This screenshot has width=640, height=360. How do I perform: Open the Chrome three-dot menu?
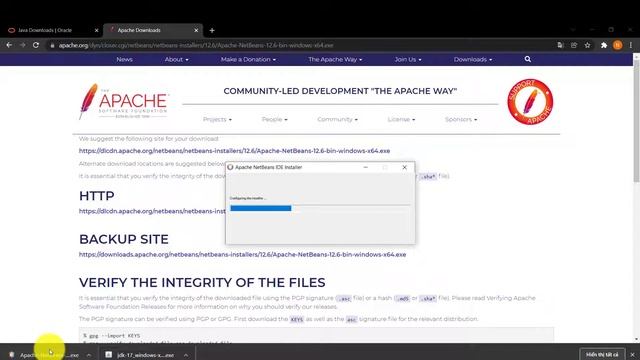631,45
